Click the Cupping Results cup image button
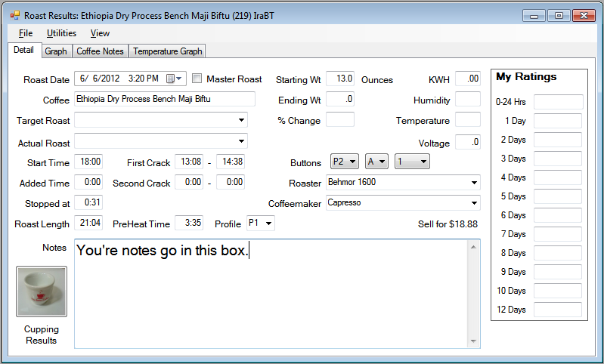604x364 pixels. point(42,291)
